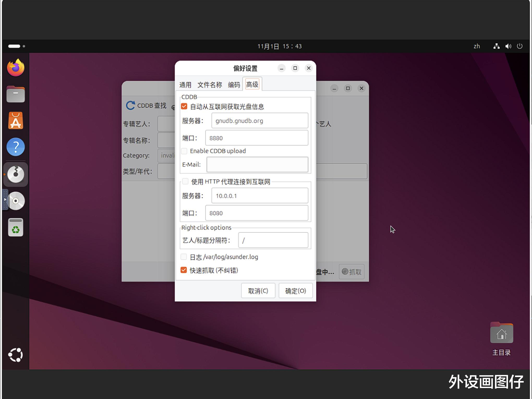Image resolution: width=532 pixels, height=399 pixels.
Task: Open the Files manager dock icon
Action: coord(16,94)
